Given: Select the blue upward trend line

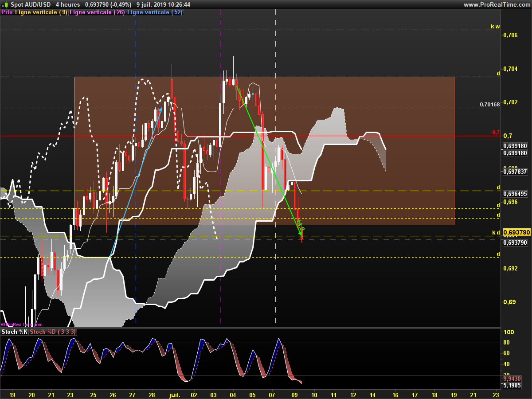Looking at the screenshot, I should (x=135, y=182).
